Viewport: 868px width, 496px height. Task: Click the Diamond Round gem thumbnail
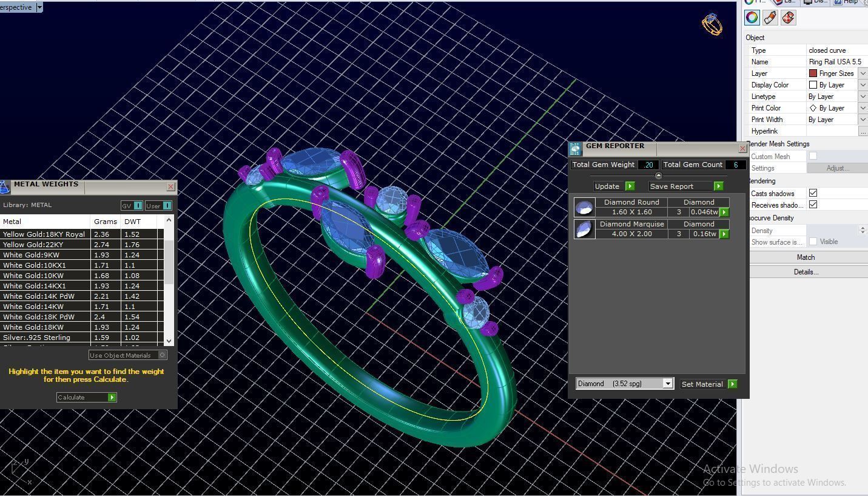click(x=584, y=207)
